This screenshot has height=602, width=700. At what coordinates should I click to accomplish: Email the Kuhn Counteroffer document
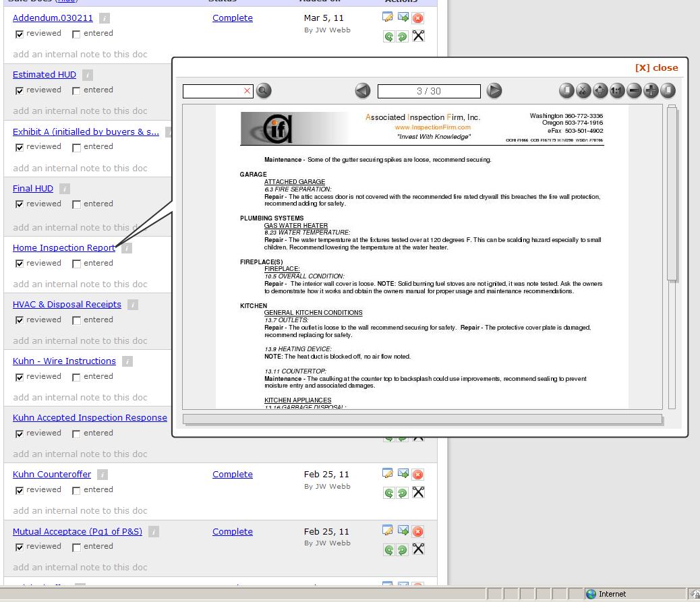(403, 474)
